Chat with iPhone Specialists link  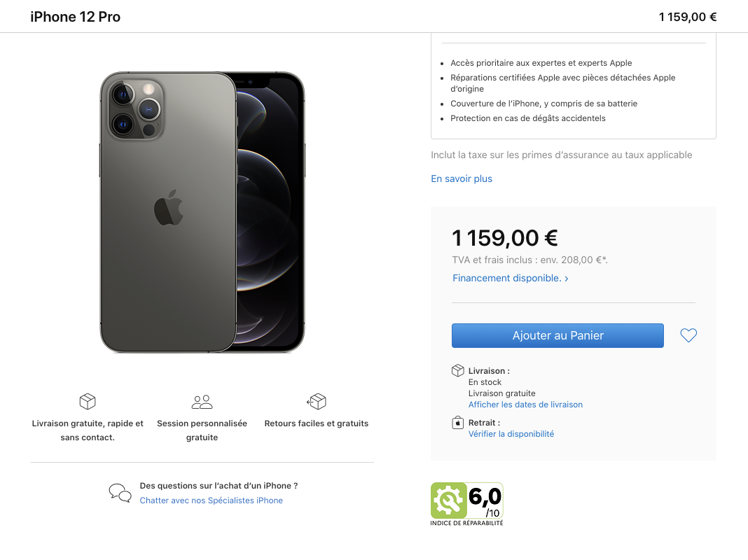coord(212,500)
